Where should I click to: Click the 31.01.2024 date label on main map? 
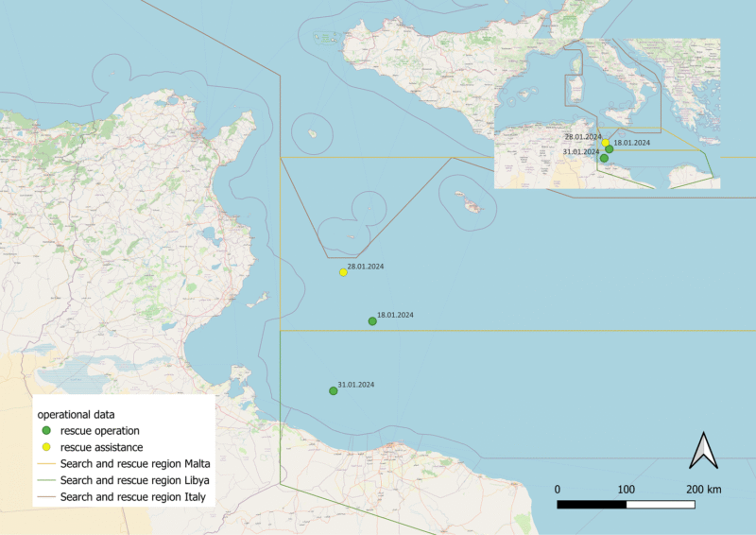click(x=356, y=385)
